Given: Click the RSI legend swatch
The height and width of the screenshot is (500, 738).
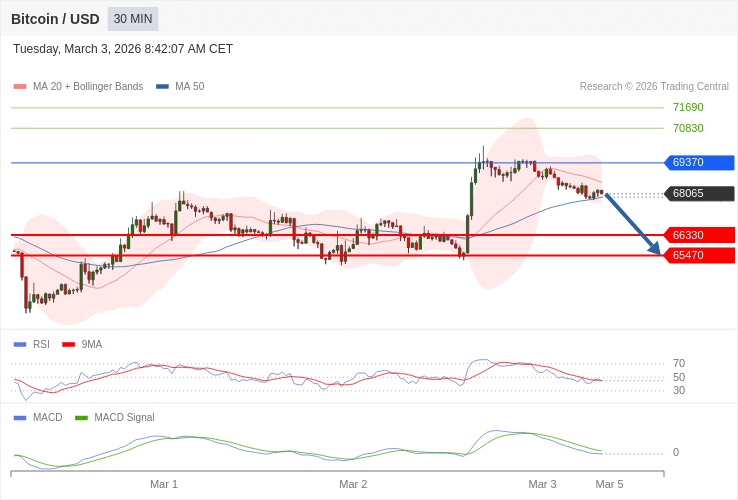Looking at the screenshot, I should [20, 345].
